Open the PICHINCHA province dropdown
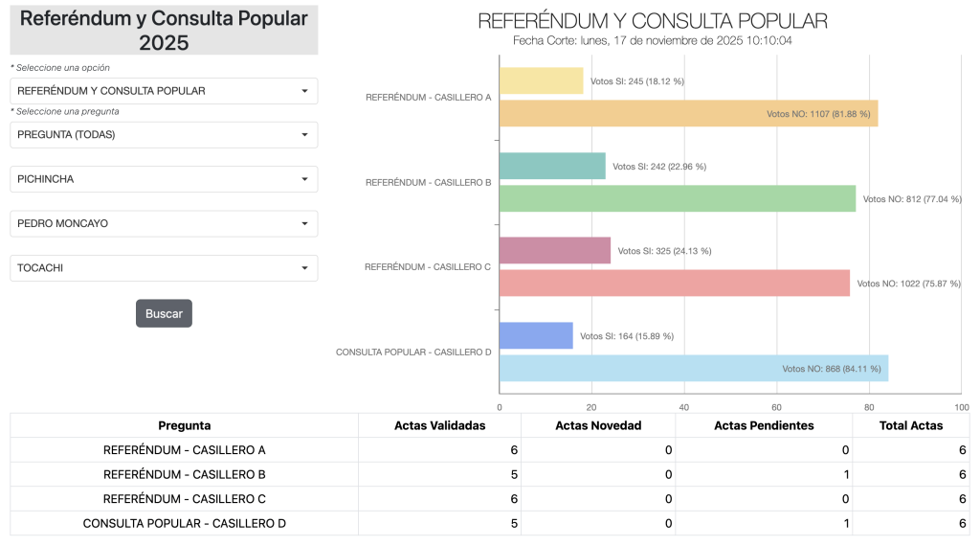980x546 pixels. tap(163, 179)
